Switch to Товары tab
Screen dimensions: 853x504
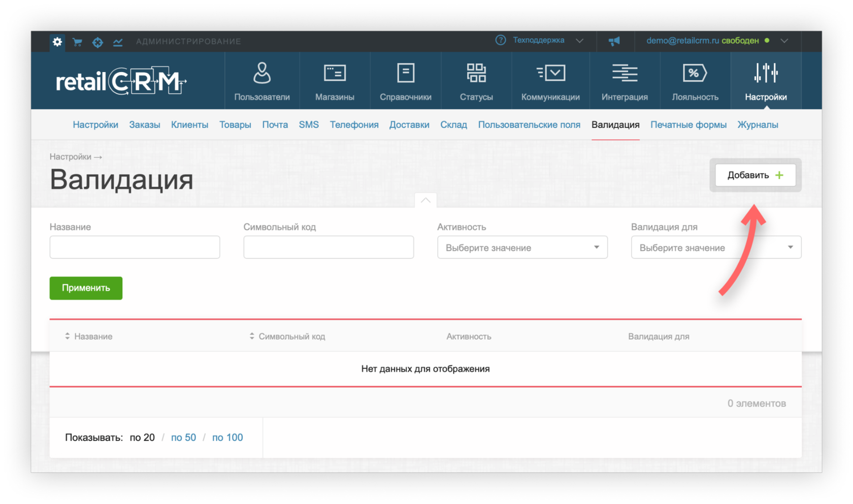[x=235, y=125]
